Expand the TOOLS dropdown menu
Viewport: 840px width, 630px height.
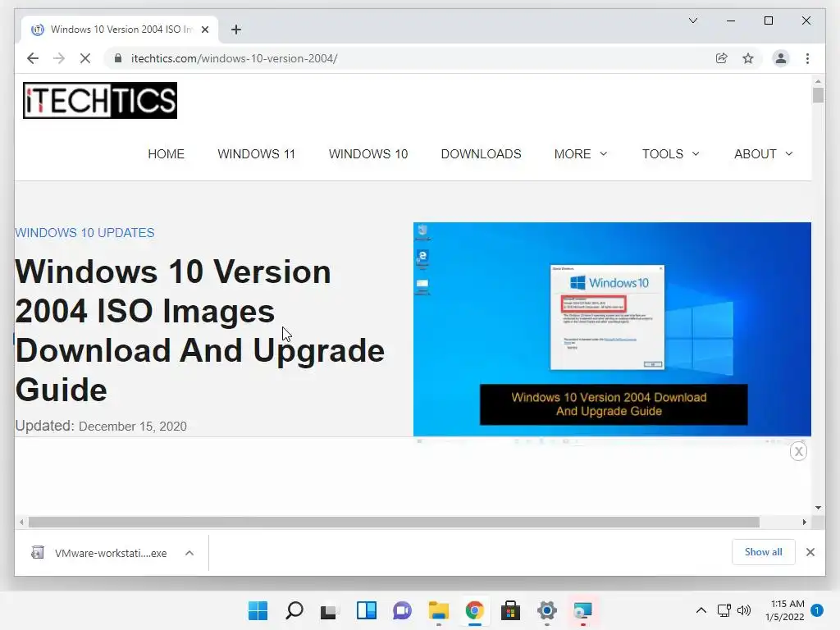click(x=671, y=153)
